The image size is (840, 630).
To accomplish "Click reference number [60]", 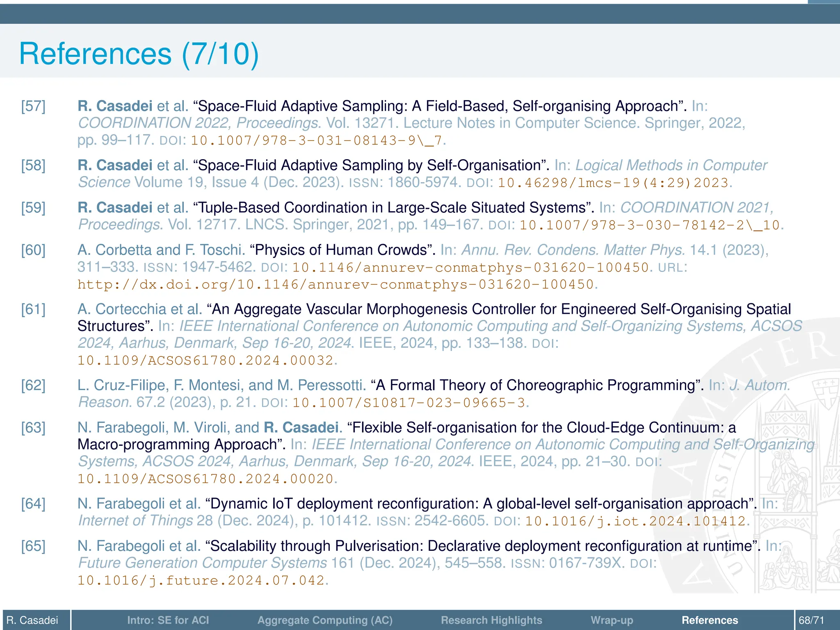I will (33, 249).
